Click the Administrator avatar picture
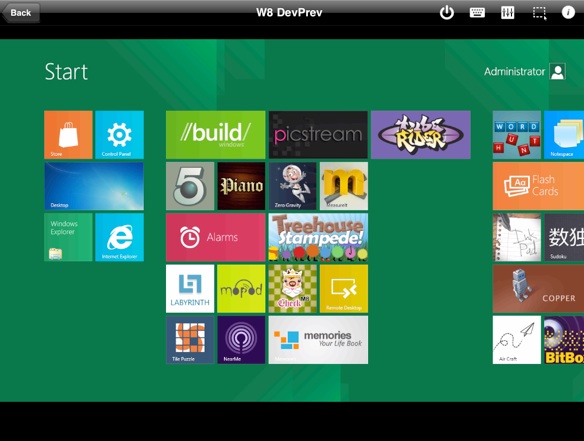Screen dimensions: 584x441 coord(558,72)
